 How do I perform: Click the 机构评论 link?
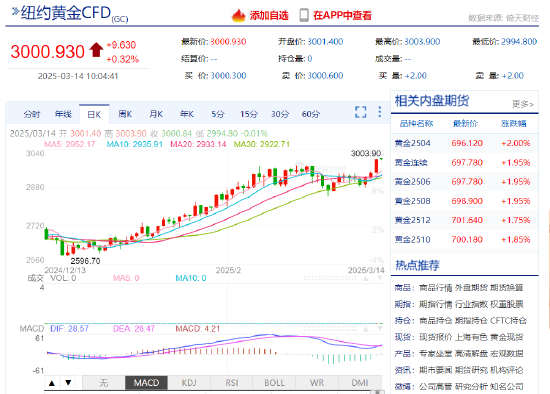(507, 370)
